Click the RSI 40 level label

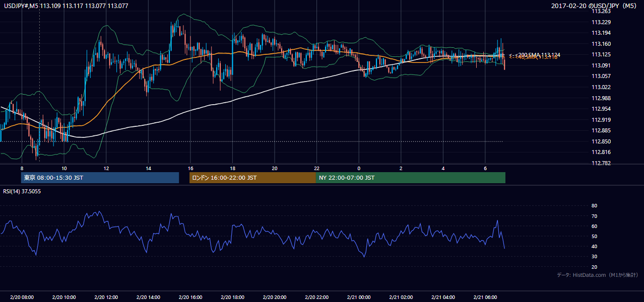pos(594,246)
